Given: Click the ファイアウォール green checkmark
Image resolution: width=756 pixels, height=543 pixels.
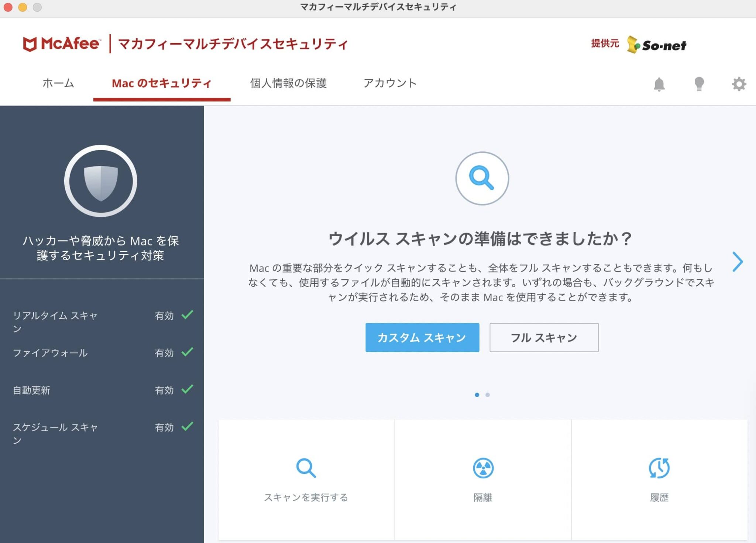Looking at the screenshot, I should (x=188, y=352).
